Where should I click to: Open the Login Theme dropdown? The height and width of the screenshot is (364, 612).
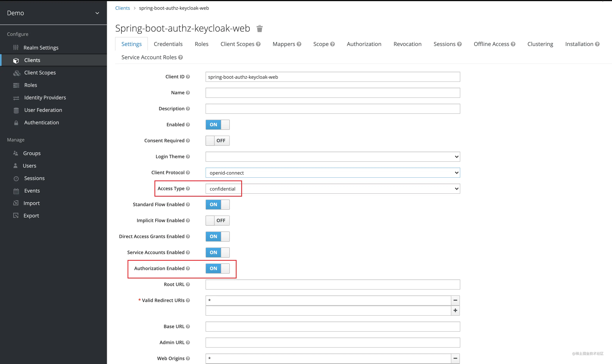click(x=333, y=156)
